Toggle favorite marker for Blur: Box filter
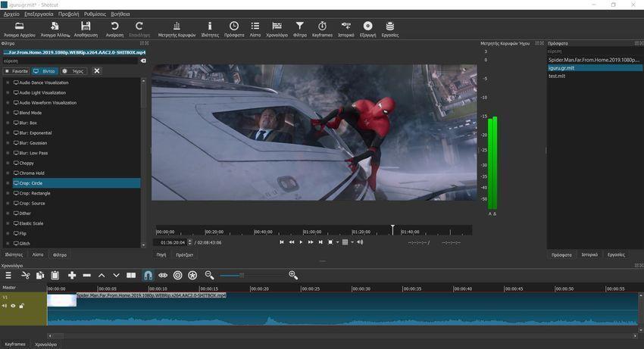 coord(8,123)
